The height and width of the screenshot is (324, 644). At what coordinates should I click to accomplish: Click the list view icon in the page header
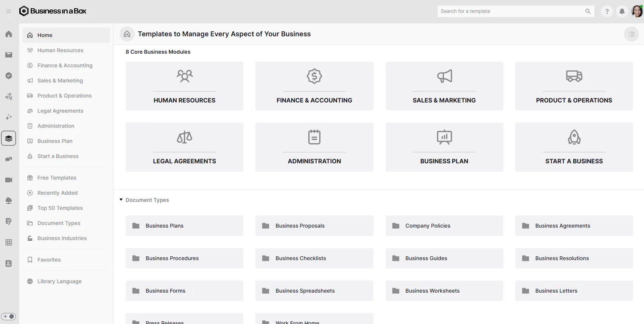click(632, 34)
